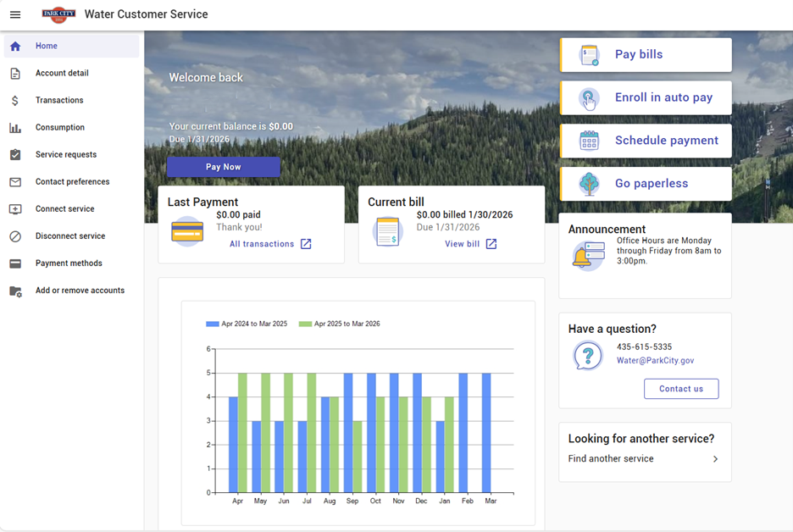Click the Contact preferences envelope icon
The image size is (793, 532).
(15, 182)
